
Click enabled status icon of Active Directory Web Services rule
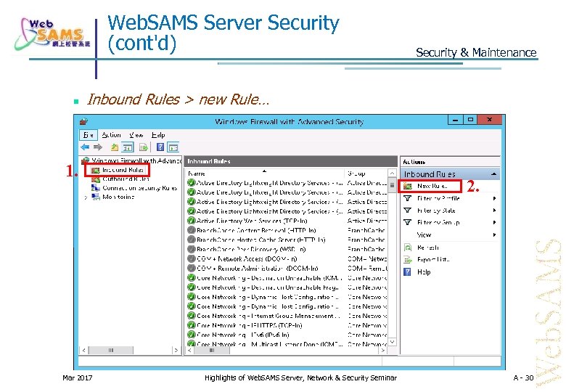tap(192, 221)
